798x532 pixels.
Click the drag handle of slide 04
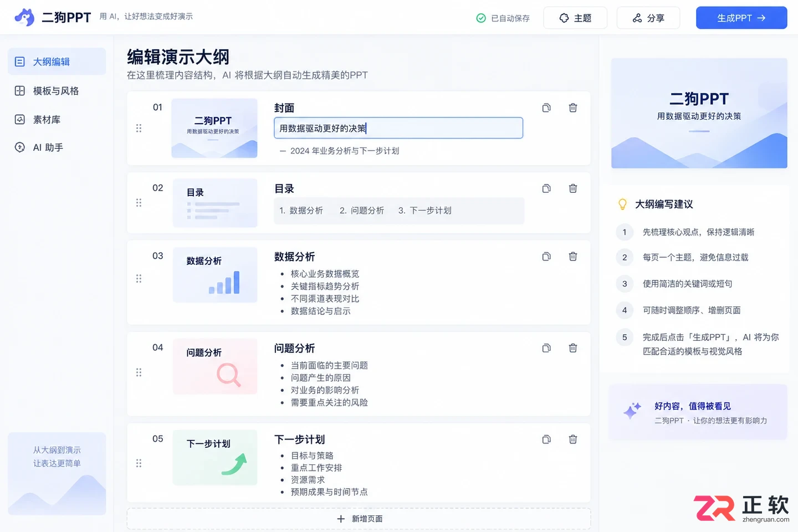[139, 372]
